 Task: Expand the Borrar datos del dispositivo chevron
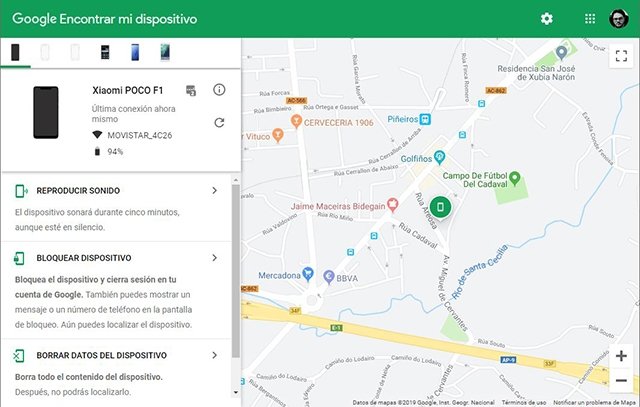pos(215,355)
